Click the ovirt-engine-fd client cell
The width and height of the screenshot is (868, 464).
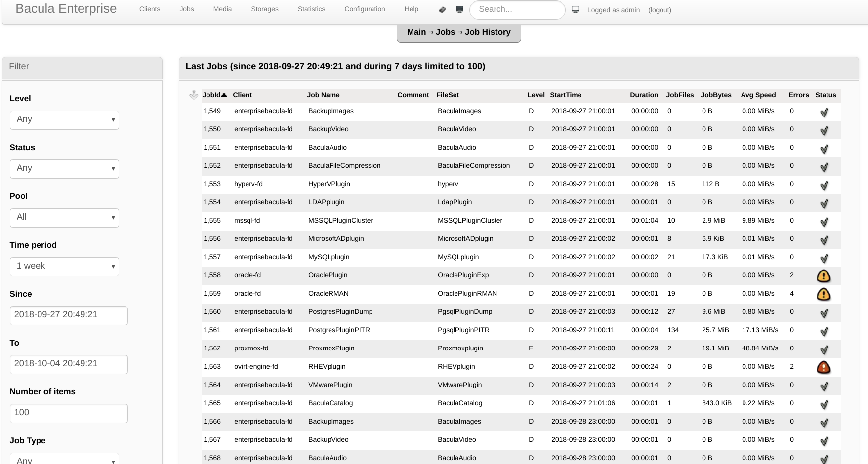[256, 366]
